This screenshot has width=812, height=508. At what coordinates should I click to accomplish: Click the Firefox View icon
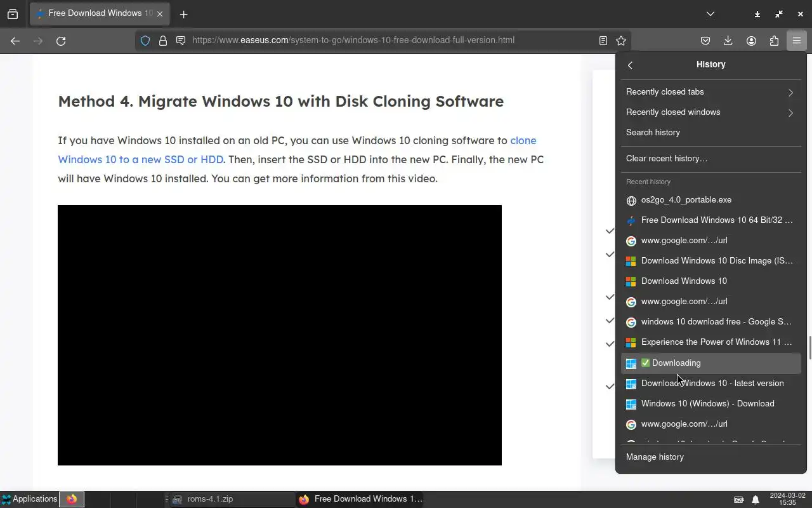point(13,14)
